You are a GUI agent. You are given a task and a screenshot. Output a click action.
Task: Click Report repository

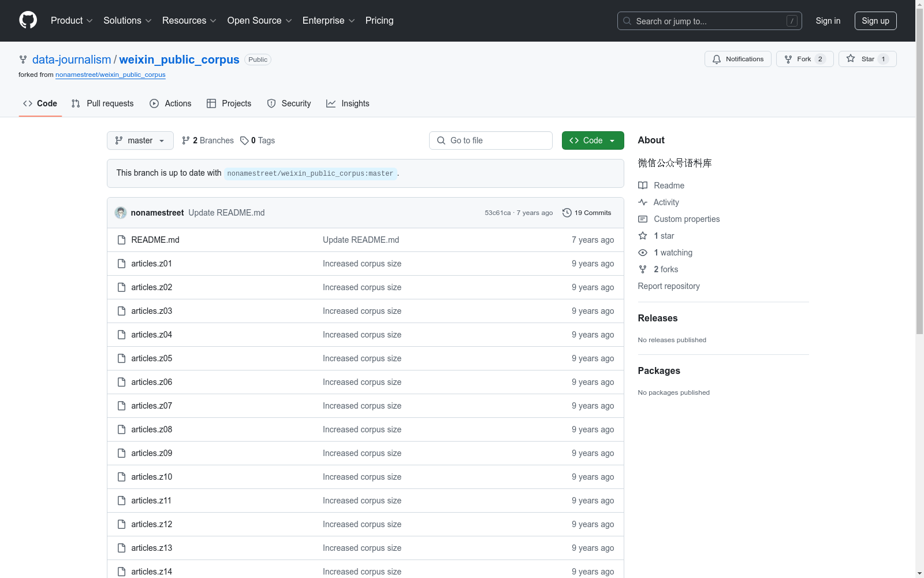(x=669, y=286)
